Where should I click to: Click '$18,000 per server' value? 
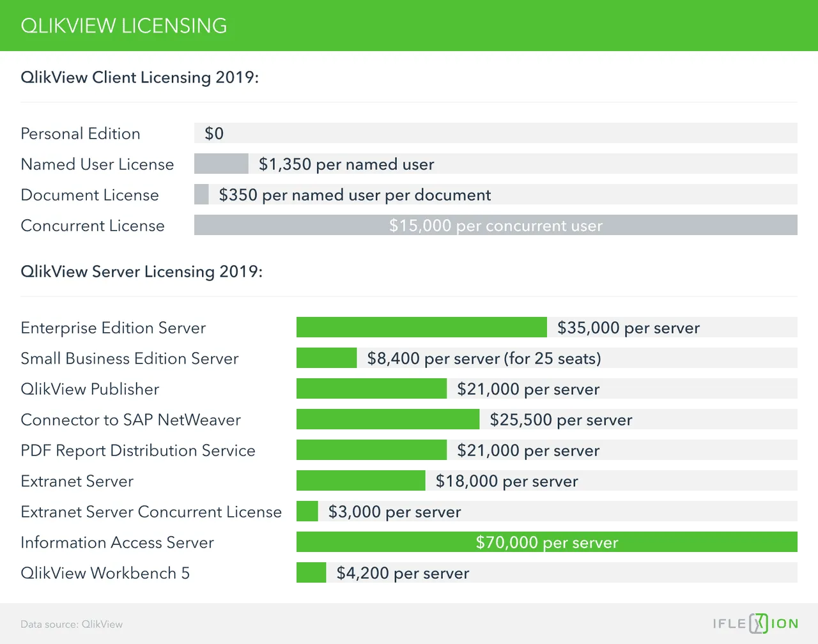(x=507, y=481)
